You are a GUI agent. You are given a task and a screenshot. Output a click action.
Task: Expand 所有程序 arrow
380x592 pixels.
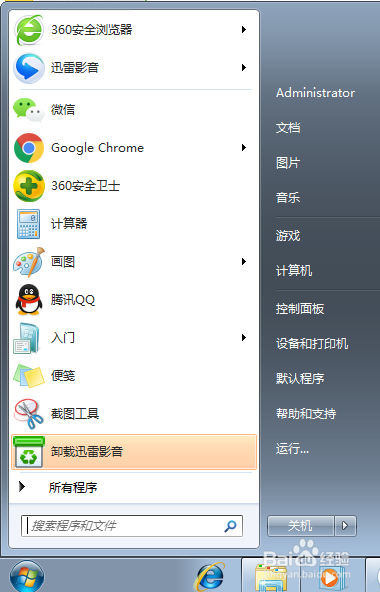click(x=22, y=487)
